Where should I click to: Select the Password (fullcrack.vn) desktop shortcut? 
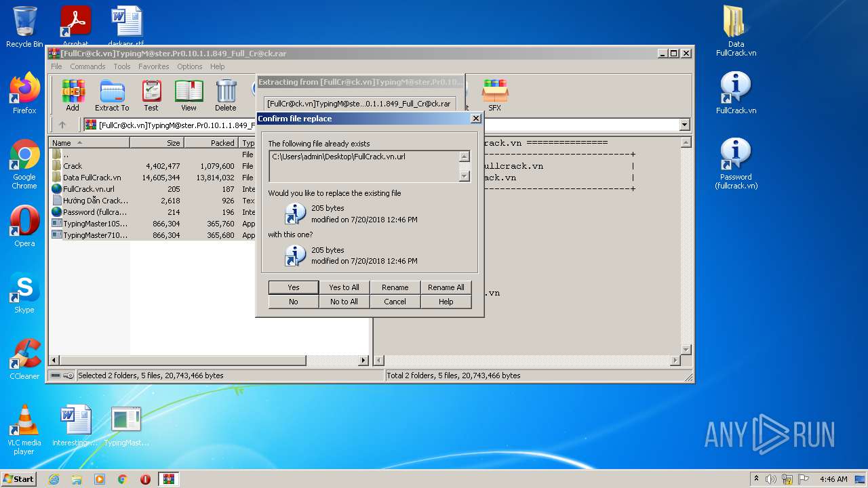[736, 164]
